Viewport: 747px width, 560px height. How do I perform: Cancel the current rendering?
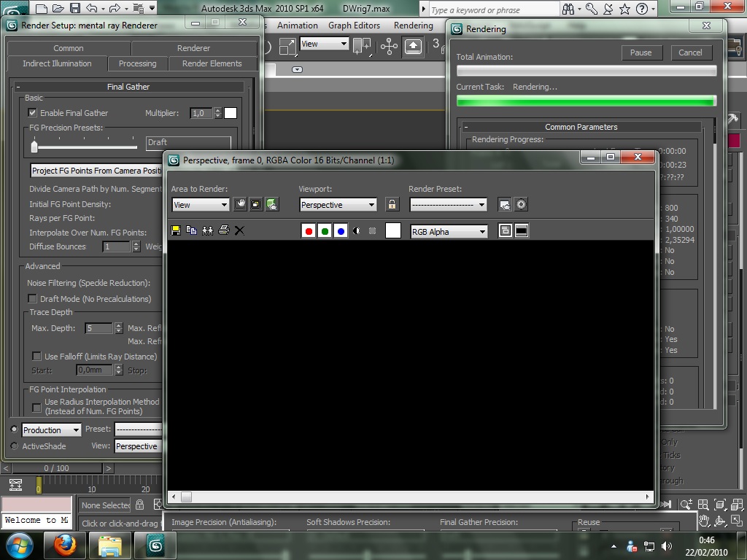tap(690, 52)
